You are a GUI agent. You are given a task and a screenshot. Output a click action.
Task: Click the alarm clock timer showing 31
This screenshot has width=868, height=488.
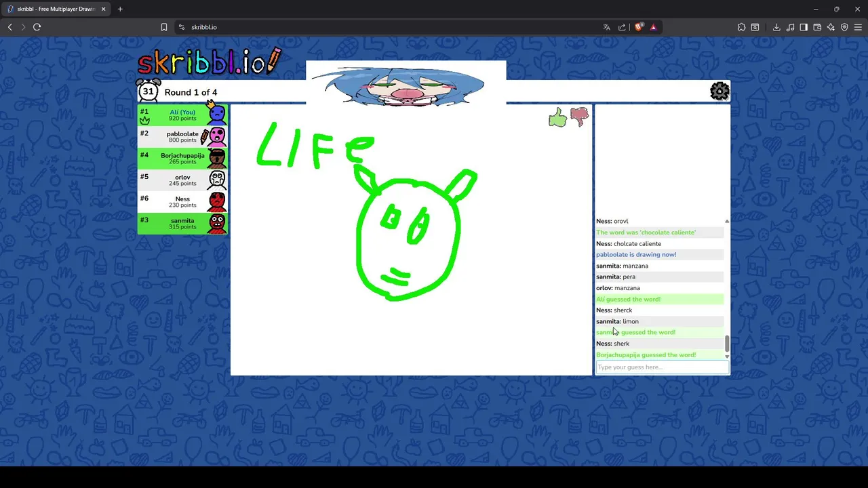148,91
